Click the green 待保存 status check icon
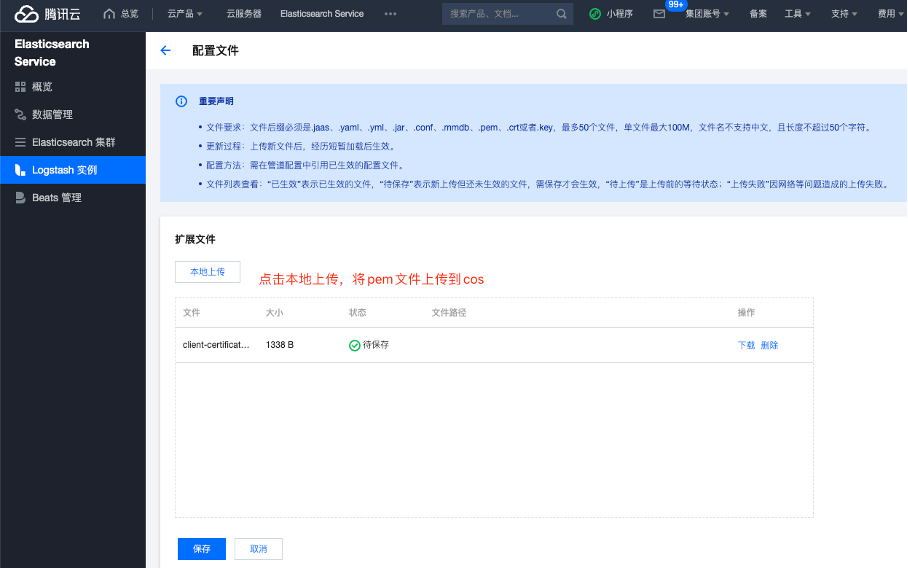Screen dimensions: 908x568 click(x=354, y=345)
